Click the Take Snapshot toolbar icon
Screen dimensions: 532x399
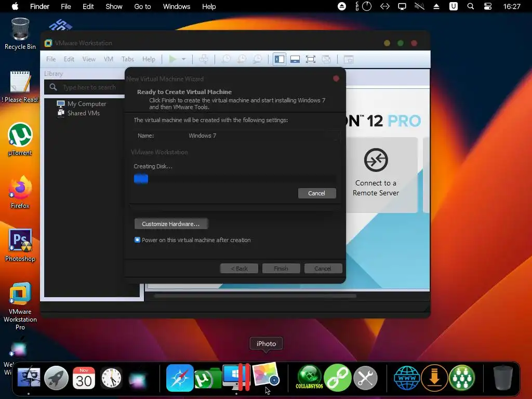(x=225, y=59)
